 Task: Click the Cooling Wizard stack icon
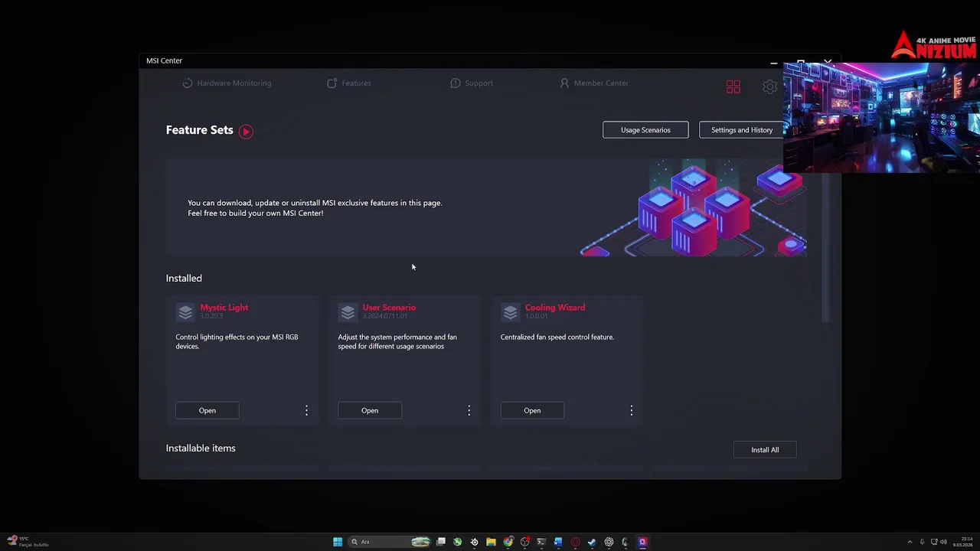click(x=510, y=312)
